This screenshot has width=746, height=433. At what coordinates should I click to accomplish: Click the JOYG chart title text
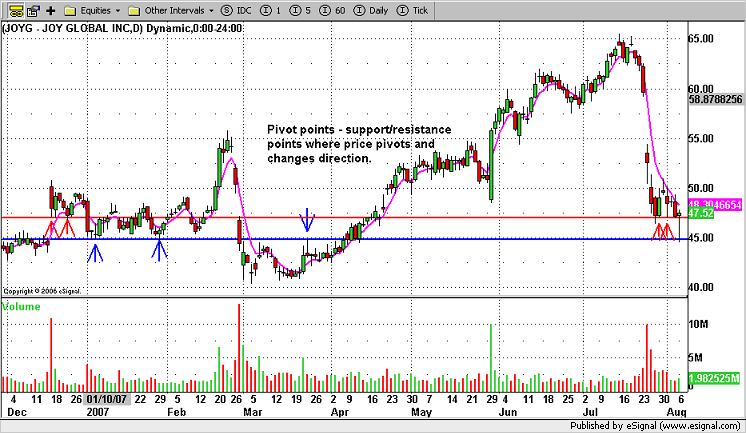pyautogui.click(x=122, y=29)
